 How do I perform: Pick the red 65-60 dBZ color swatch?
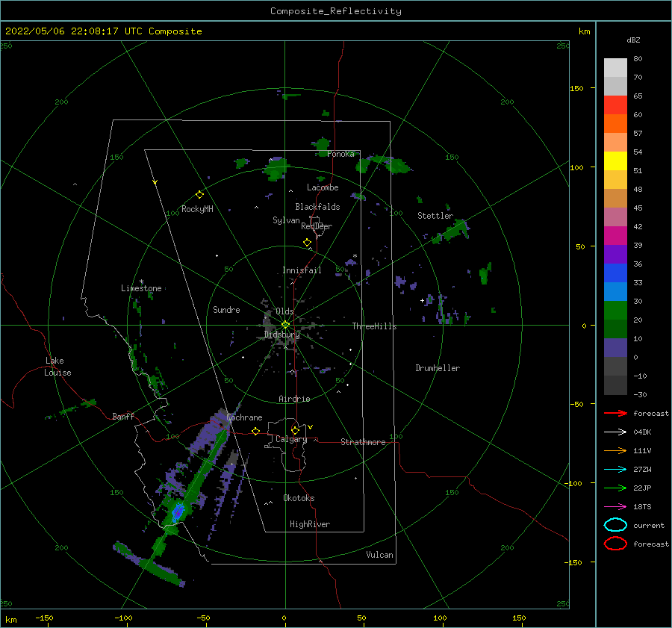[615, 105]
